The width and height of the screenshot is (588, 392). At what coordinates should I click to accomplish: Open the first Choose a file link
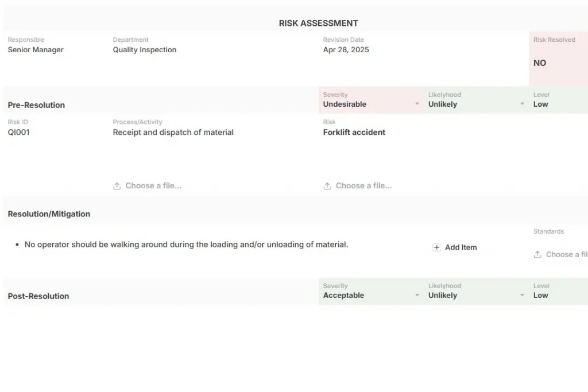153,185
